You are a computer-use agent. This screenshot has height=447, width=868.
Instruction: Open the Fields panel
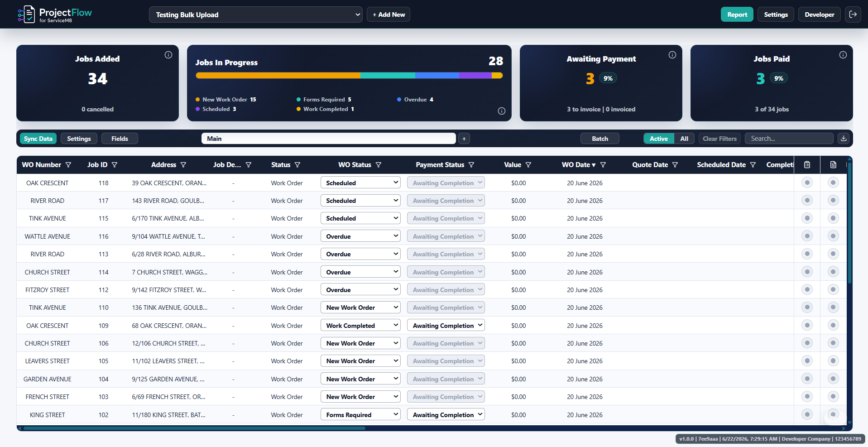120,139
